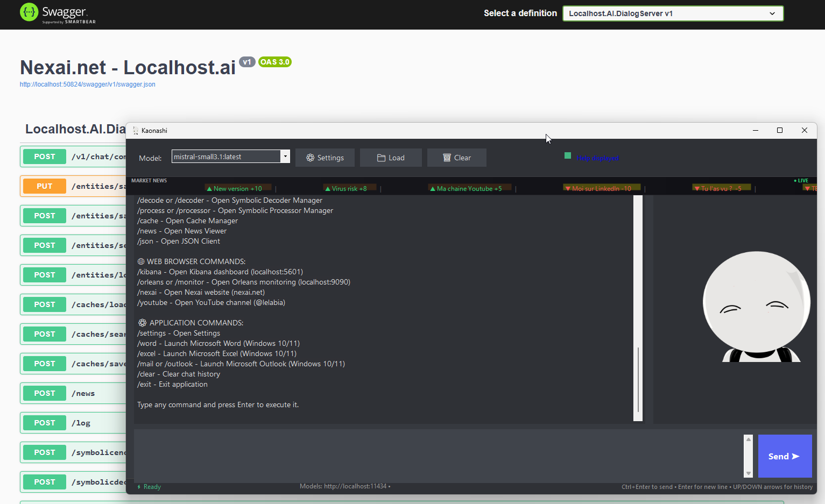Open the Settings button with gear icon
This screenshot has height=504, width=825.
coord(325,158)
